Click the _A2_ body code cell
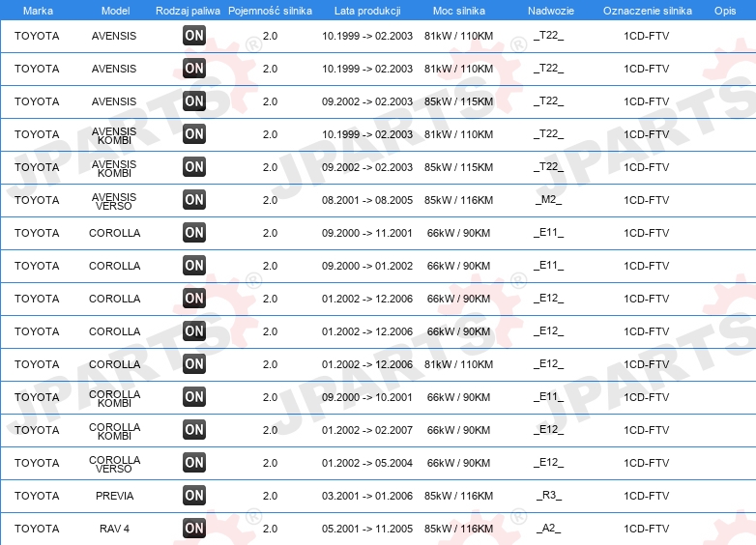The height and width of the screenshot is (545, 756). tap(549, 529)
